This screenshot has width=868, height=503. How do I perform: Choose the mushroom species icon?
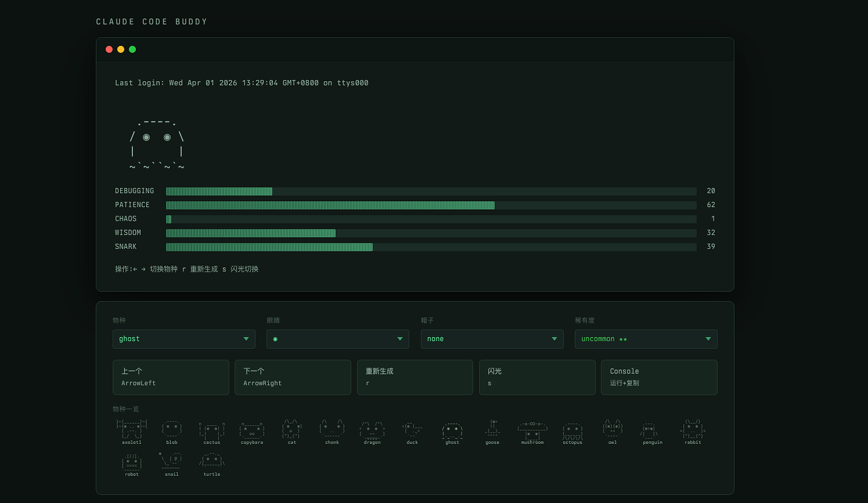coord(532,431)
